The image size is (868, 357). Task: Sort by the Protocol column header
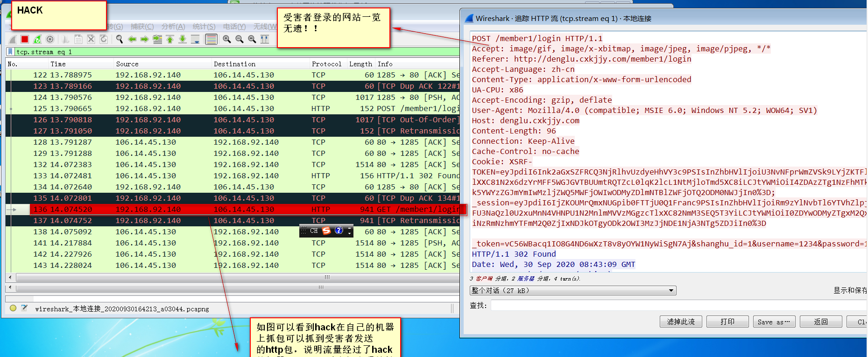328,64
